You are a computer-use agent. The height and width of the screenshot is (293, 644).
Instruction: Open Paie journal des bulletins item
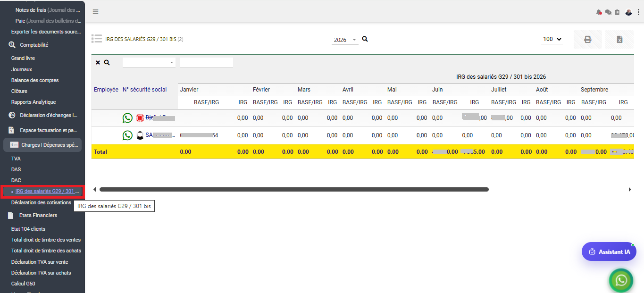(48, 21)
